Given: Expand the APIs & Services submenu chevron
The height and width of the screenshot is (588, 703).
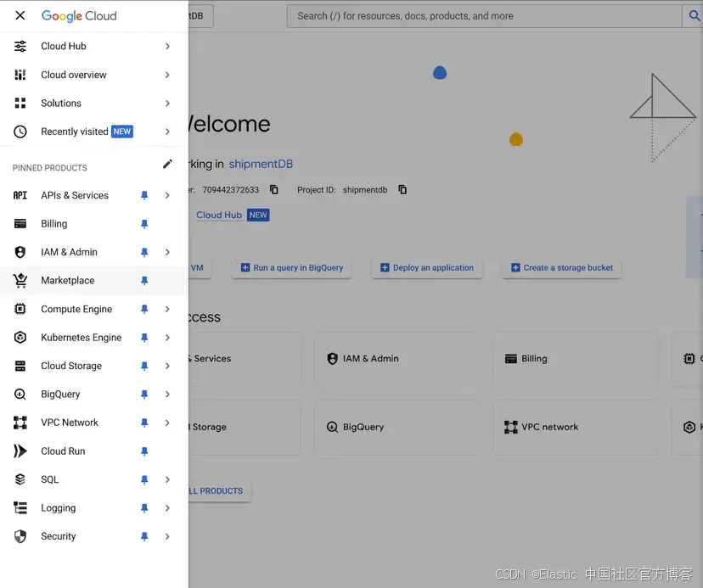Looking at the screenshot, I should (x=167, y=195).
